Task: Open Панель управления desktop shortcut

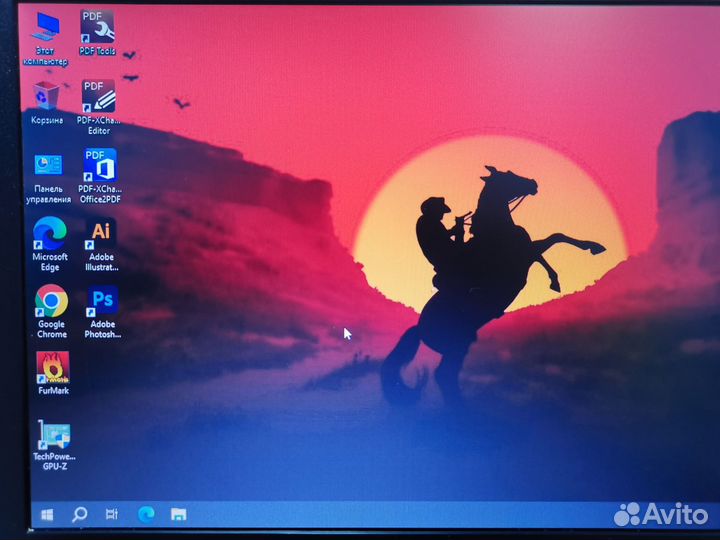Action: (48, 166)
